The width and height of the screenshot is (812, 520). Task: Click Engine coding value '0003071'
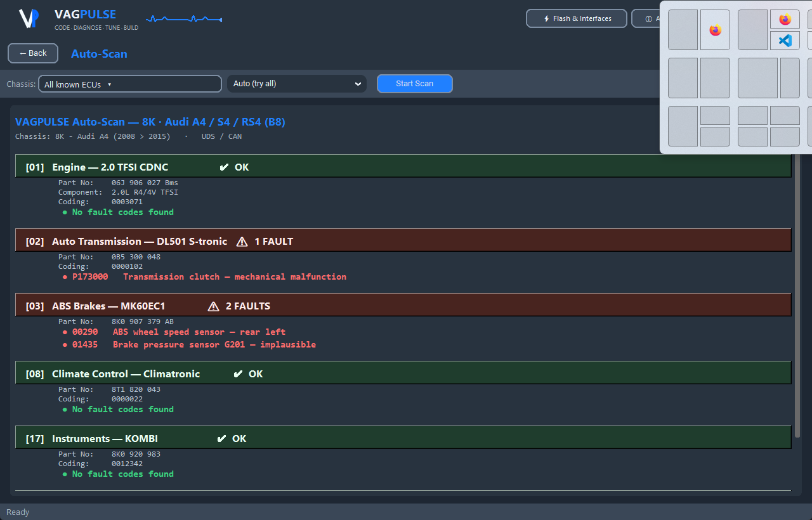tap(127, 202)
